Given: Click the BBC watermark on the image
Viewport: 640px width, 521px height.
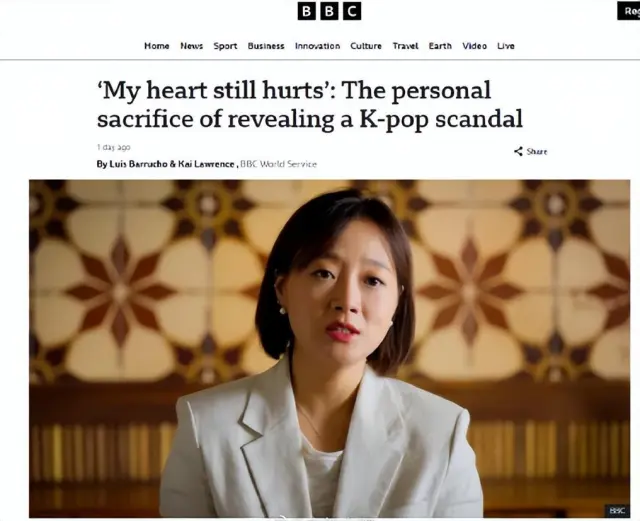Looking at the screenshot, I should (x=617, y=510).
